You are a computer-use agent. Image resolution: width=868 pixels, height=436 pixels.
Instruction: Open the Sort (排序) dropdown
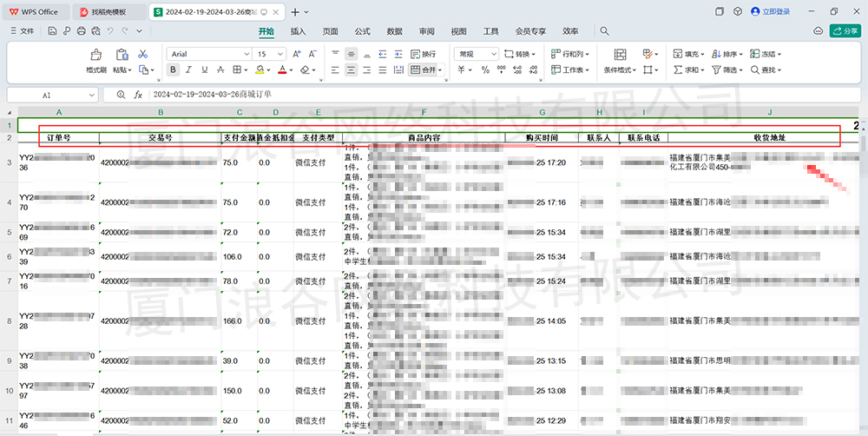727,54
